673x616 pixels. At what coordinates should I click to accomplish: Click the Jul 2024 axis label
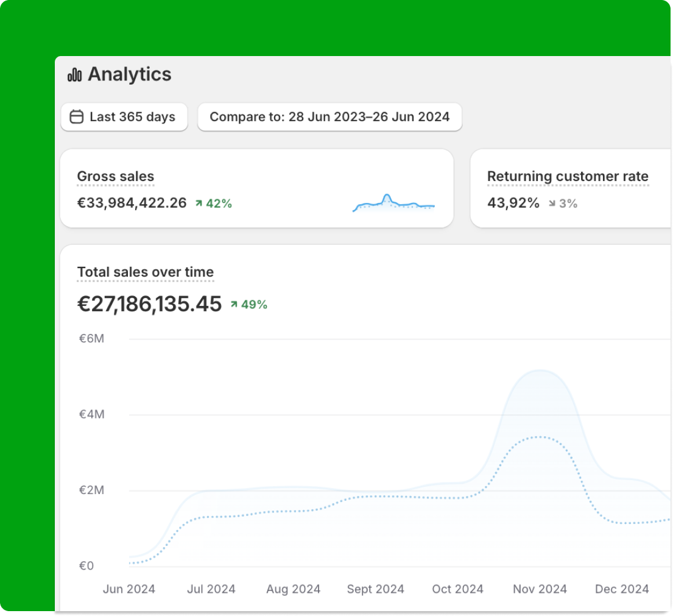tap(211, 589)
